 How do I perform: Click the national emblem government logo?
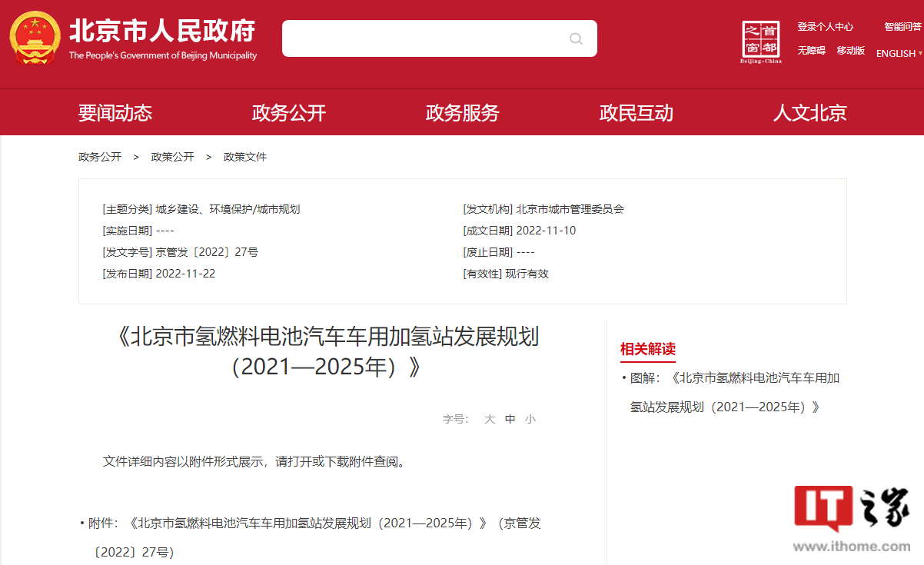[34, 37]
